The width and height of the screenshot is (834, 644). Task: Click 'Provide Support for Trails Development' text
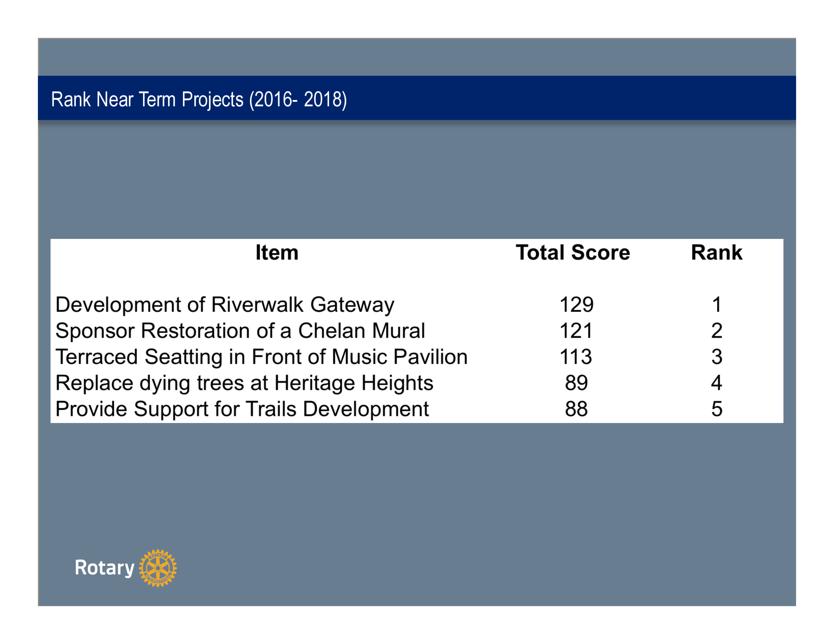point(242,409)
